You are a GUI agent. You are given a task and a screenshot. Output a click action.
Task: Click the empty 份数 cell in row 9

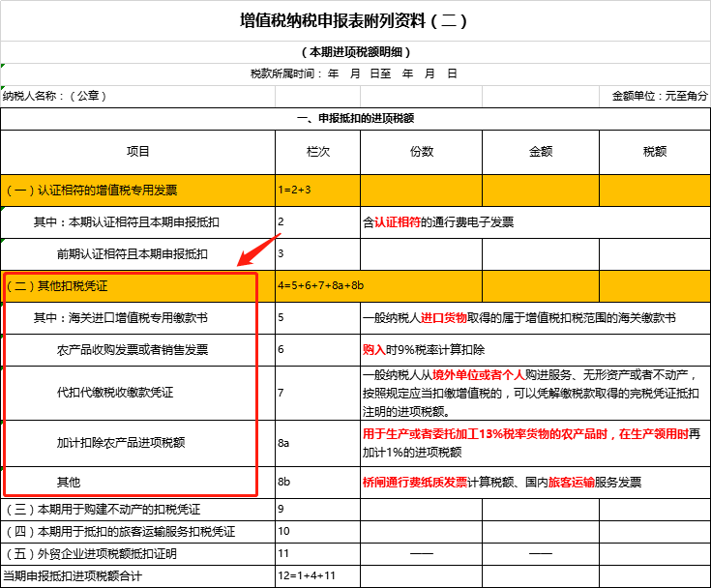421,510
